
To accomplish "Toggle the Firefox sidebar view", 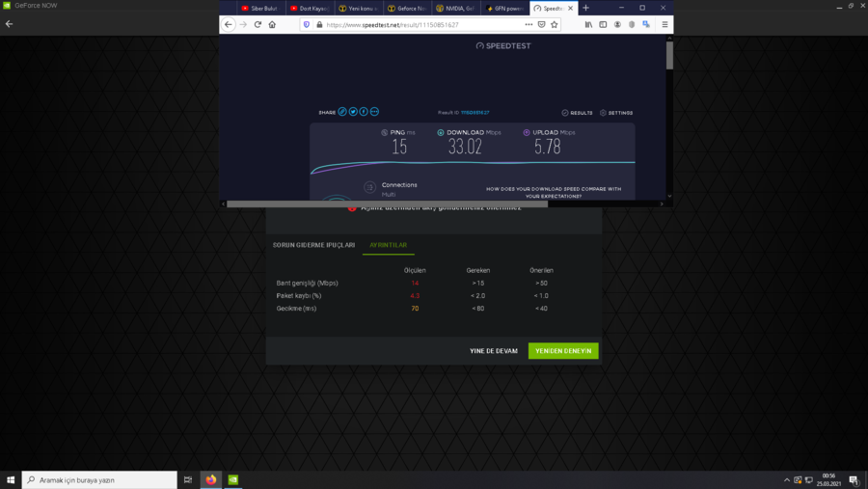I will point(603,24).
